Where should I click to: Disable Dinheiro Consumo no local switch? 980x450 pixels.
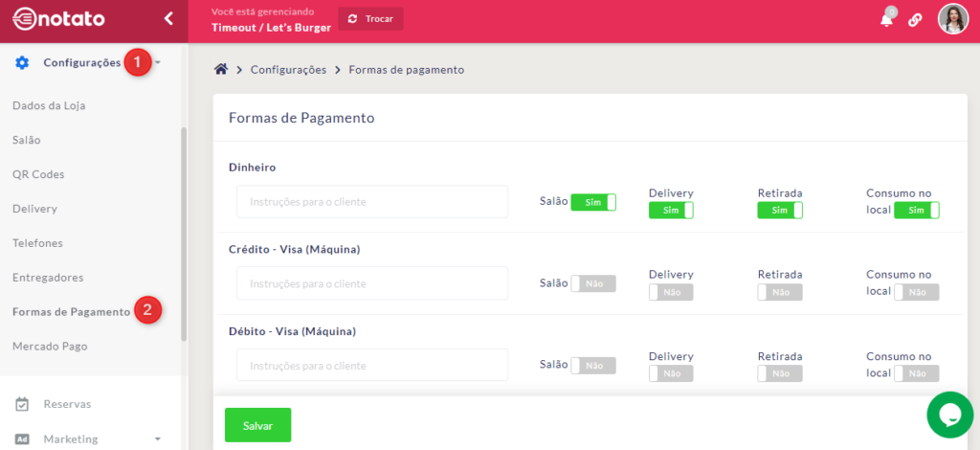(x=916, y=210)
